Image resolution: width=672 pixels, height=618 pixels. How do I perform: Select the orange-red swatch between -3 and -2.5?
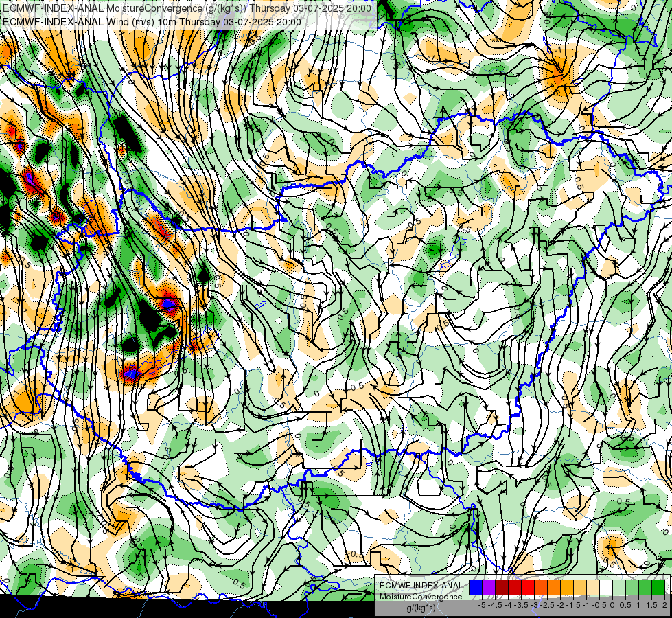pyautogui.click(x=541, y=588)
